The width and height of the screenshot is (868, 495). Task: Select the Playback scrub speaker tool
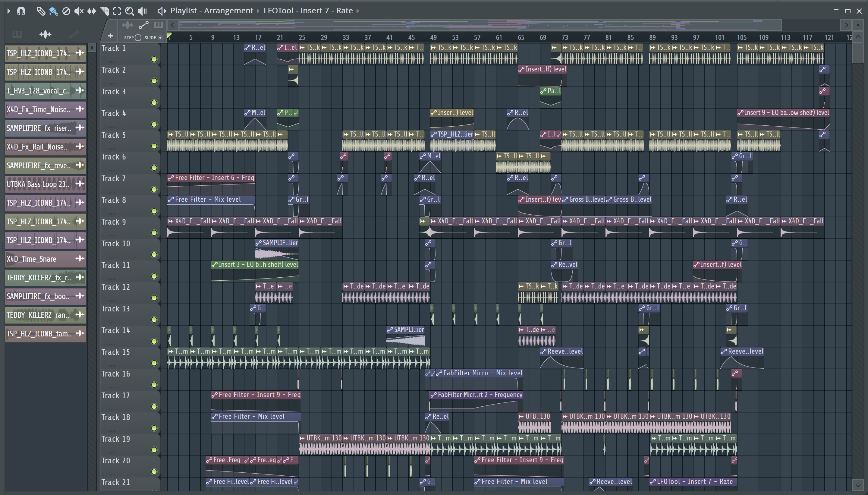142,11
